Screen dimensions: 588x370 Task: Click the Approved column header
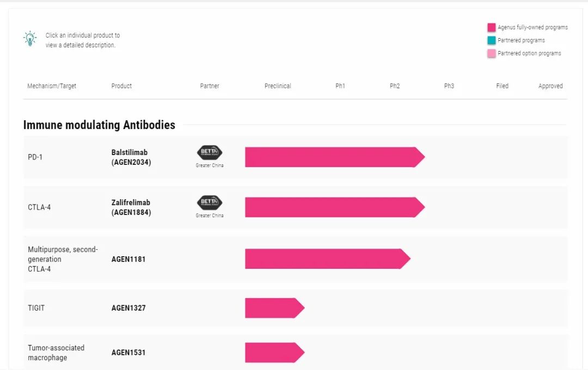coord(550,86)
